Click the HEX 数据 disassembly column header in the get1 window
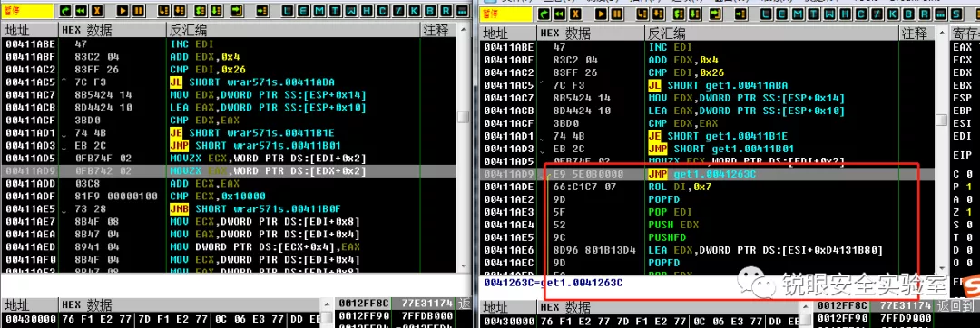 click(x=590, y=34)
